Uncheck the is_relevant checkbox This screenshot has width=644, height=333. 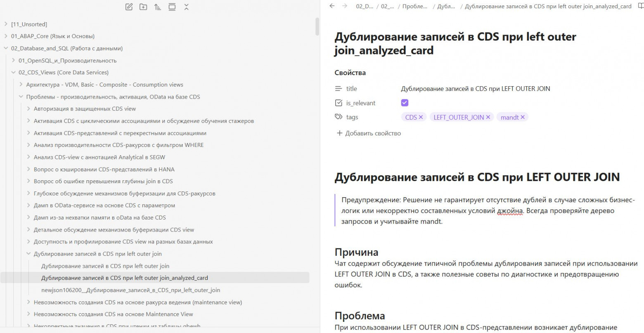[405, 103]
